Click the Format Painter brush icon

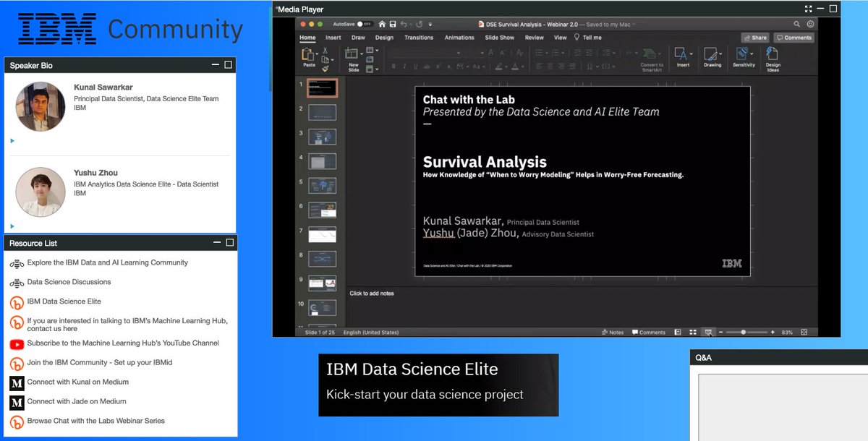(x=325, y=68)
